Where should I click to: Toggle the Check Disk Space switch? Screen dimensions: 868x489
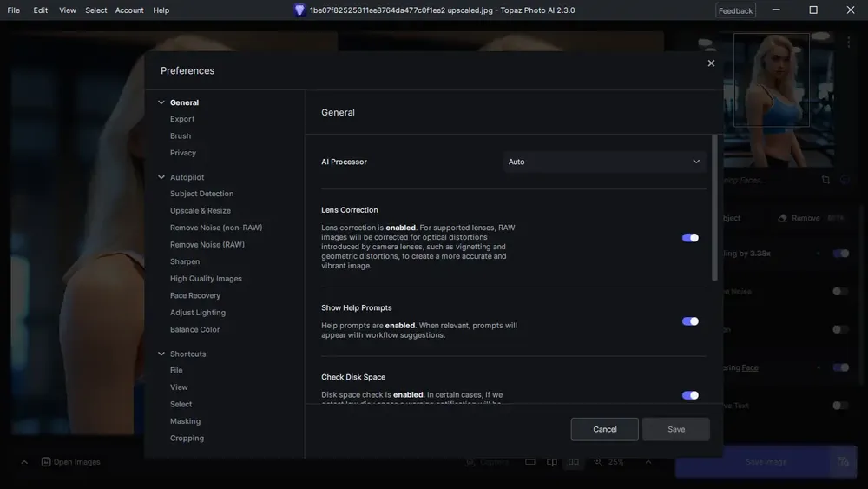coord(690,395)
